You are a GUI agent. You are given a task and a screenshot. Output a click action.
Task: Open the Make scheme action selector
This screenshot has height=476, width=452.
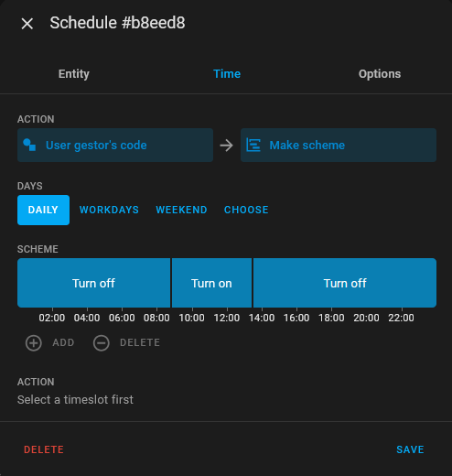pos(339,145)
